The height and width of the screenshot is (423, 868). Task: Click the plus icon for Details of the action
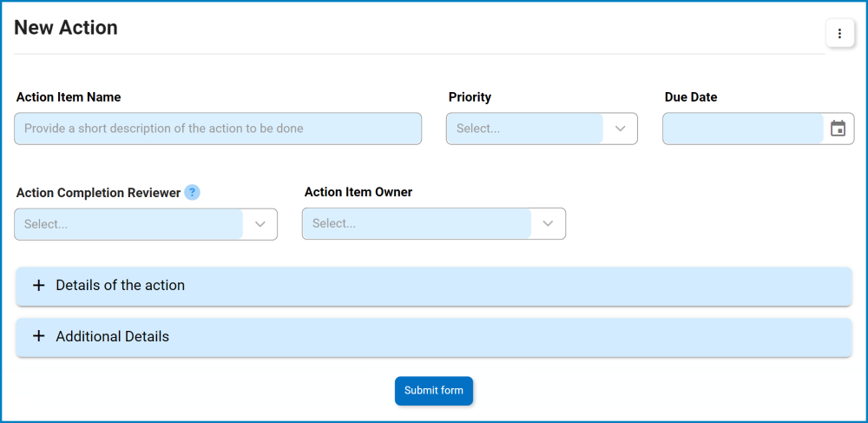(38, 286)
